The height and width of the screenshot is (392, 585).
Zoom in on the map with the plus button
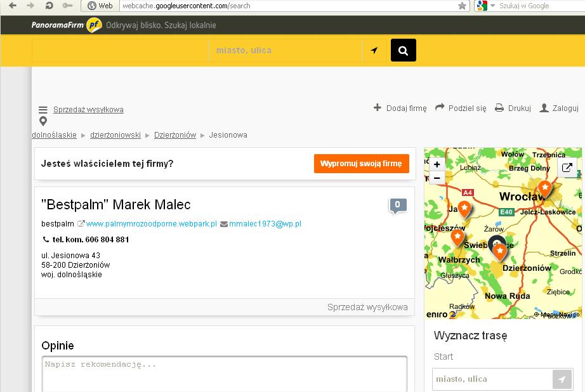click(x=437, y=164)
